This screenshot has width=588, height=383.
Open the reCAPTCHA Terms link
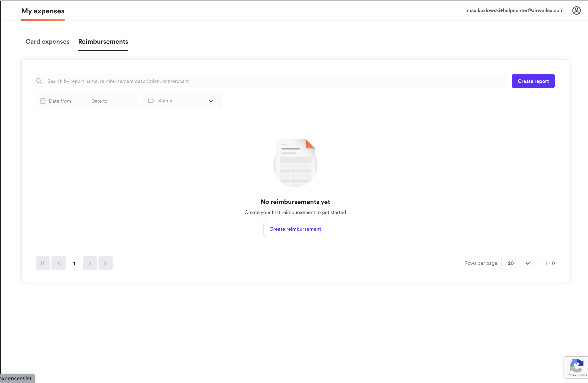point(583,375)
